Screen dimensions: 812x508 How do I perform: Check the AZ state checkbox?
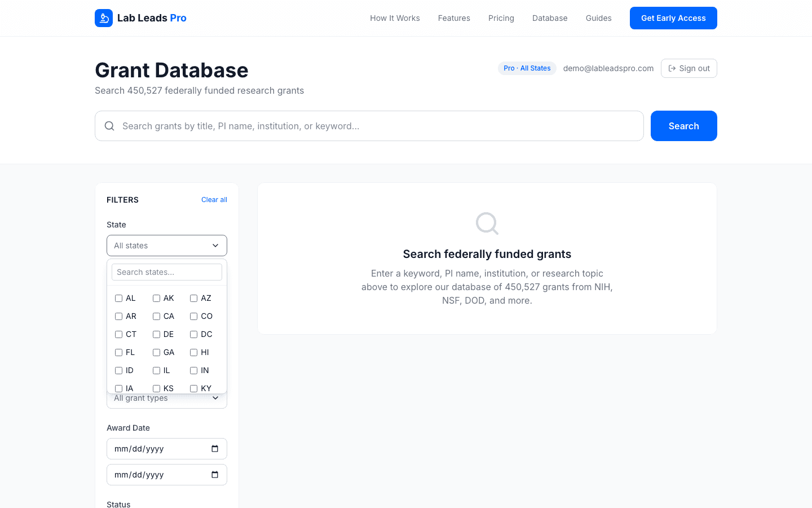193,298
